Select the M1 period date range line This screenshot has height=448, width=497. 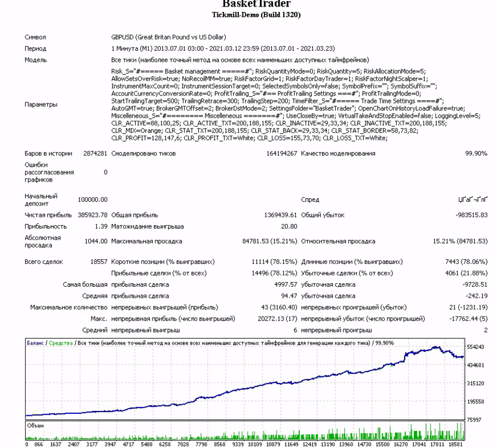(x=223, y=48)
